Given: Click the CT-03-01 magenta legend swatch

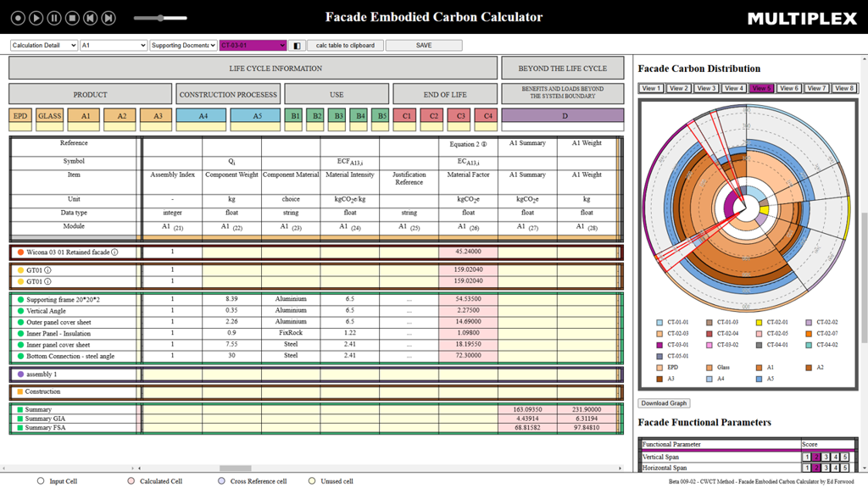Looking at the screenshot, I should 659,345.
